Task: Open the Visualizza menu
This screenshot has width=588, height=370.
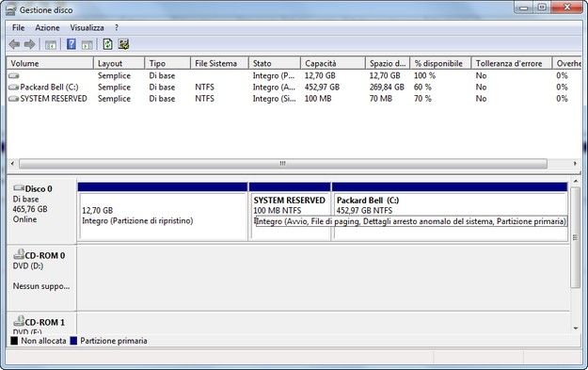Action: [87, 27]
